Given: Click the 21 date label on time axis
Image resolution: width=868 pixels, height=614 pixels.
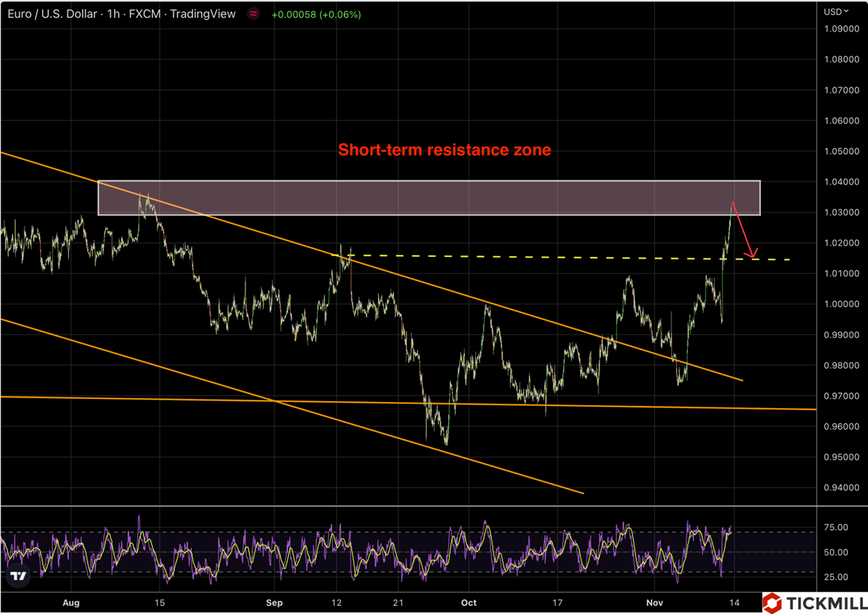Looking at the screenshot, I should tap(398, 603).
